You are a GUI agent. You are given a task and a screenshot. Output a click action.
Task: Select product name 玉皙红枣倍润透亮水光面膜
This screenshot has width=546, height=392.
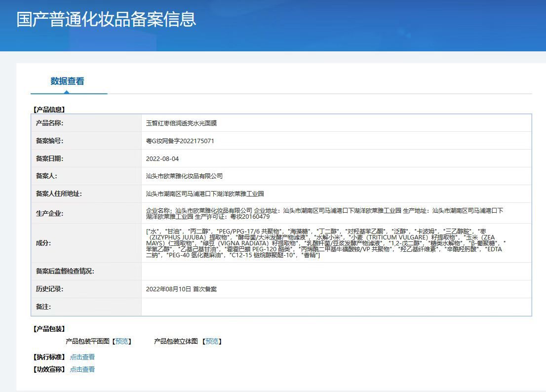(x=181, y=123)
